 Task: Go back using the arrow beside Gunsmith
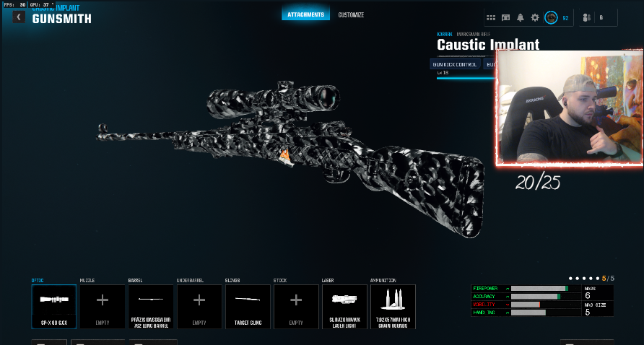[x=19, y=17]
